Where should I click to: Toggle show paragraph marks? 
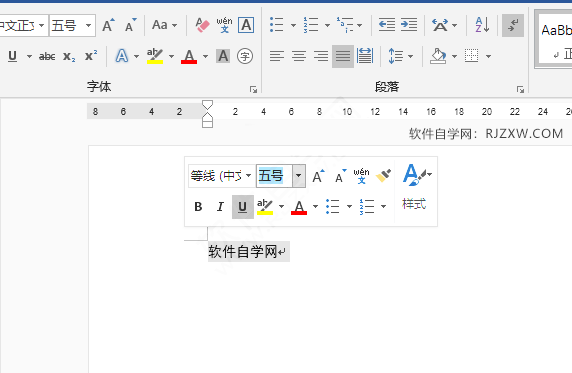coord(513,26)
